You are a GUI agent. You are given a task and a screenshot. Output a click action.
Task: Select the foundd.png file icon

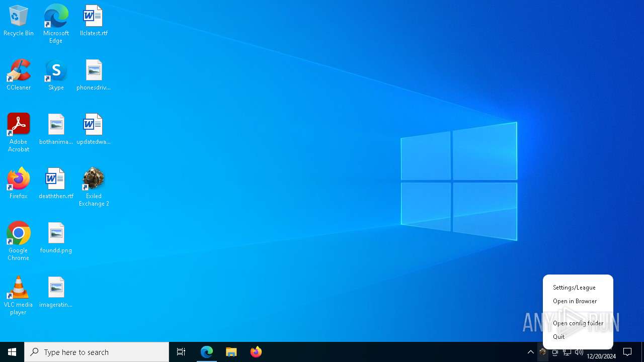point(56,238)
